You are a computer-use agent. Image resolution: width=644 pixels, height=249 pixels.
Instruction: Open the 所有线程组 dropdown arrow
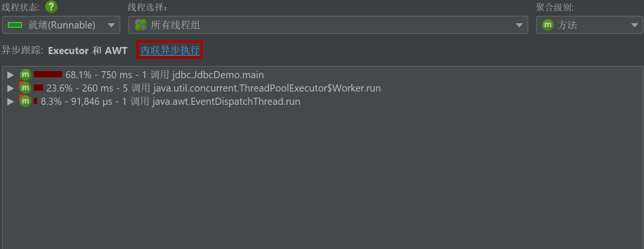click(519, 25)
